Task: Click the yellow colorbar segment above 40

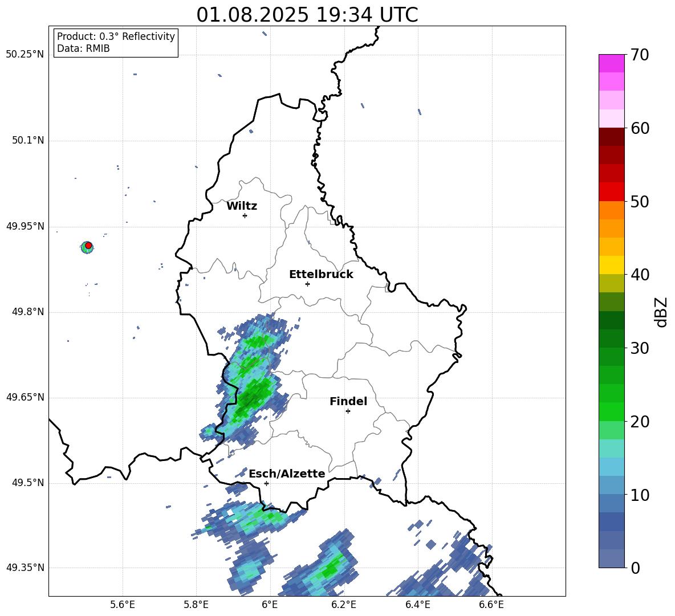Action: point(612,265)
